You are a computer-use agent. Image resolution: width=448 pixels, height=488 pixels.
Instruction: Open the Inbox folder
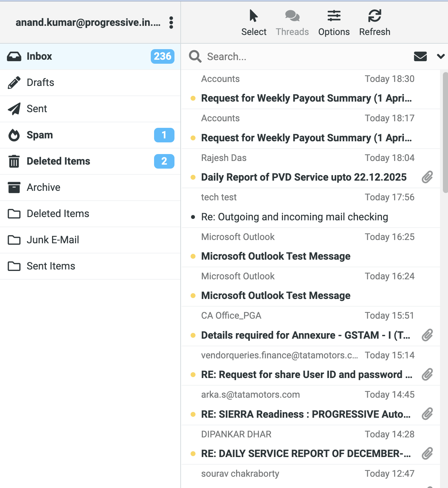39,56
